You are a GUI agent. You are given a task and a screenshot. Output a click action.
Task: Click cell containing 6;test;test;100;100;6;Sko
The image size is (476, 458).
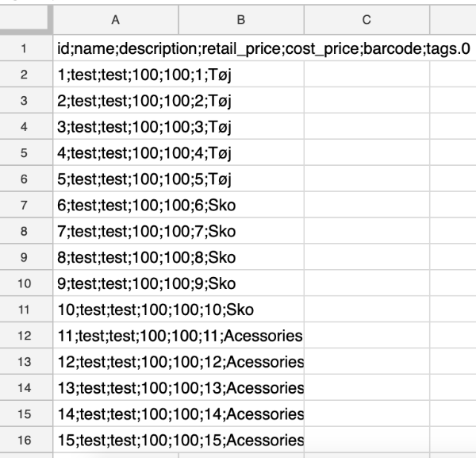pyautogui.click(x=115, y=206)
